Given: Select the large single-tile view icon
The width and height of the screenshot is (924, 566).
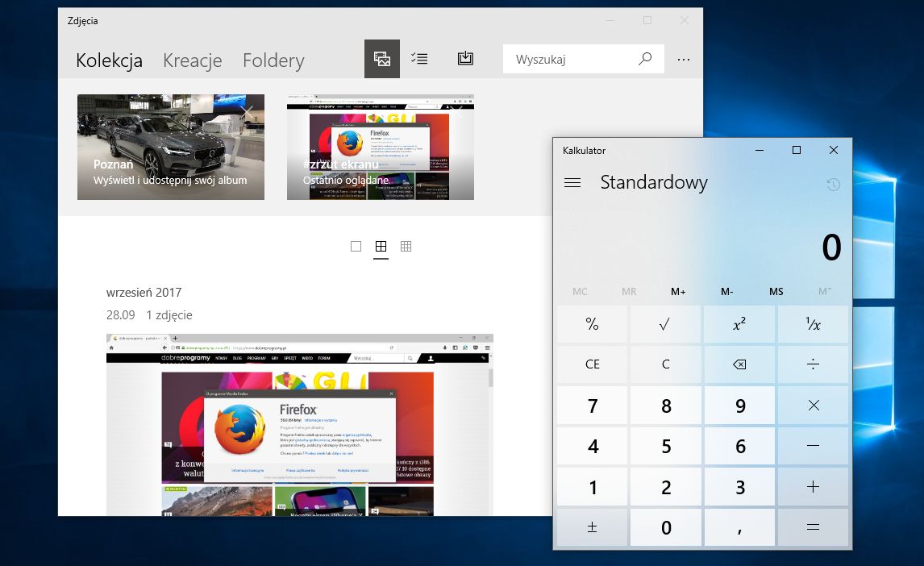Looking at the screenshot, I should click(356, 246).
